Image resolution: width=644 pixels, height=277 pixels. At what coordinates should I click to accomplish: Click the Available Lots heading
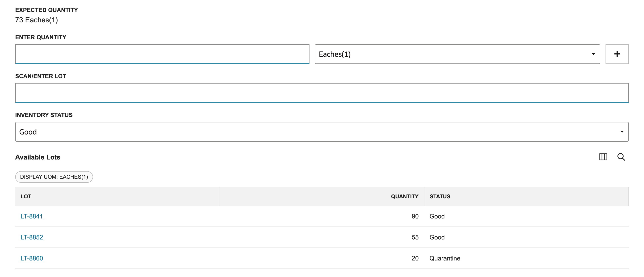(38, 157)
